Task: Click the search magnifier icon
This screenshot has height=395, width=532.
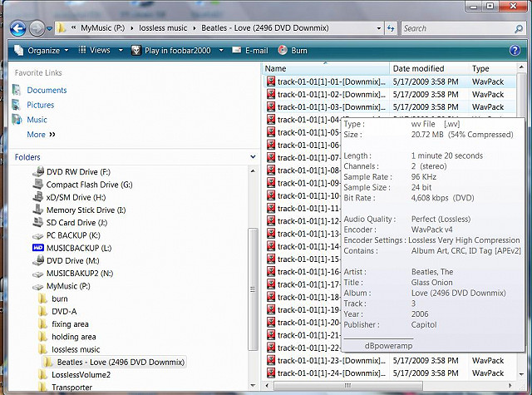Action: click(519, 28)
